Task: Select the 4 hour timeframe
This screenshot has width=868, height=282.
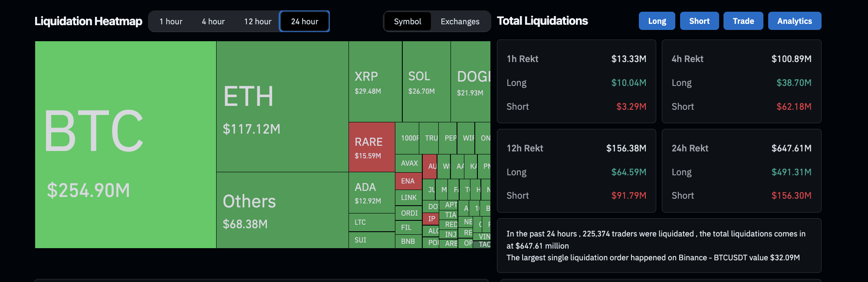Action: point(213,21)
